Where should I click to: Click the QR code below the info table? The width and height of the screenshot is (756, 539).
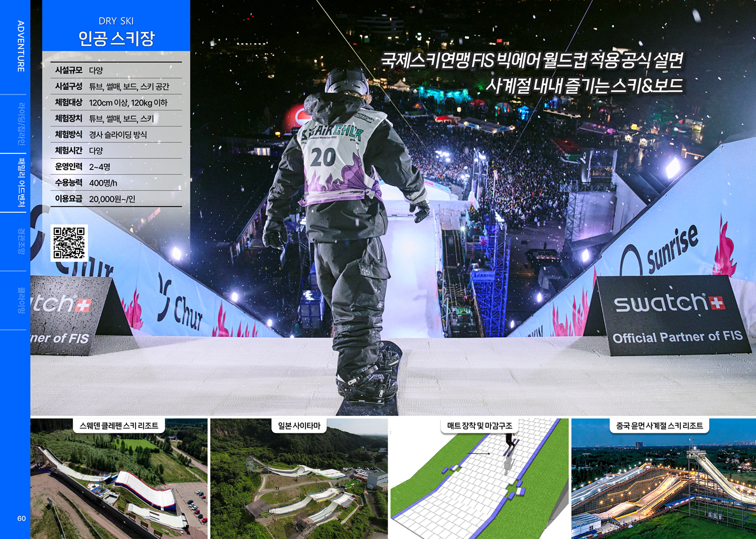69,243
